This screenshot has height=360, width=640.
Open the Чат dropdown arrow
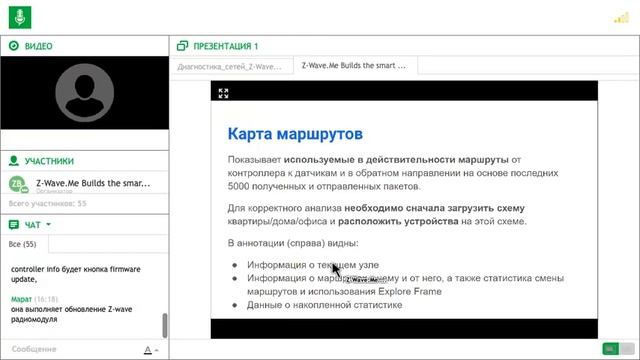click(49, 224)
